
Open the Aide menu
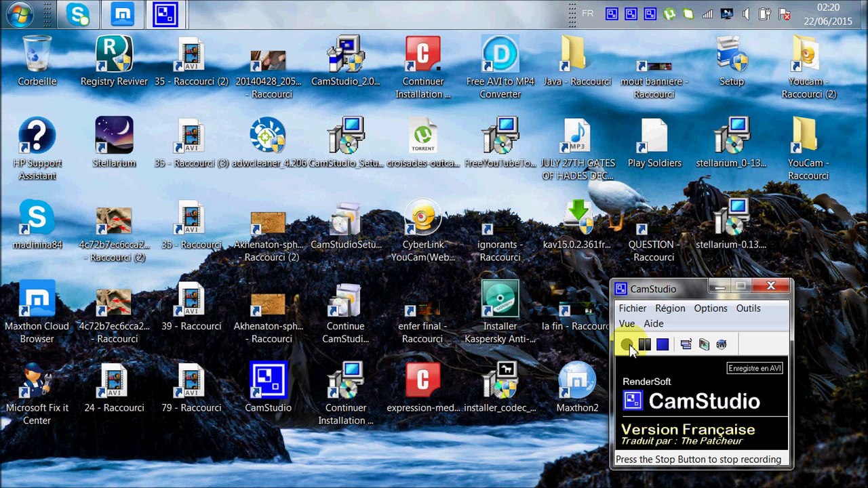(x=654, y=324)
